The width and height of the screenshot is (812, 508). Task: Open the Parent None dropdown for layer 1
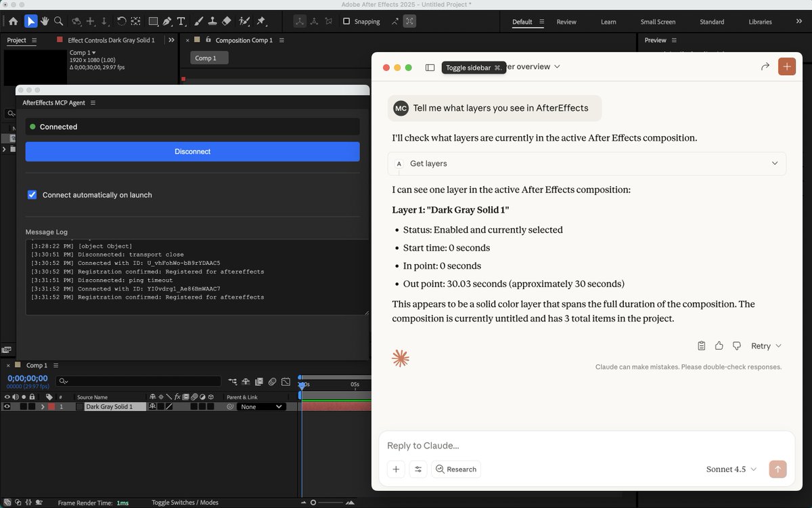260,407
